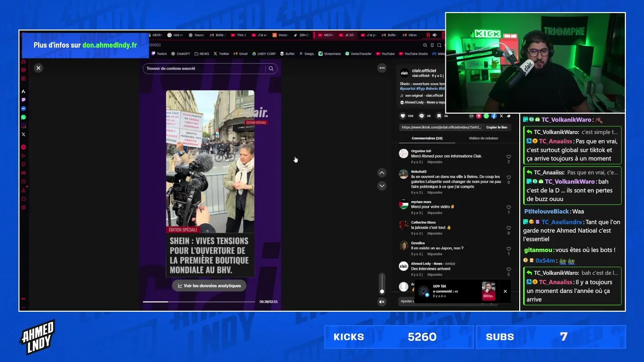Open Gmail bookmark

(240, 54)
